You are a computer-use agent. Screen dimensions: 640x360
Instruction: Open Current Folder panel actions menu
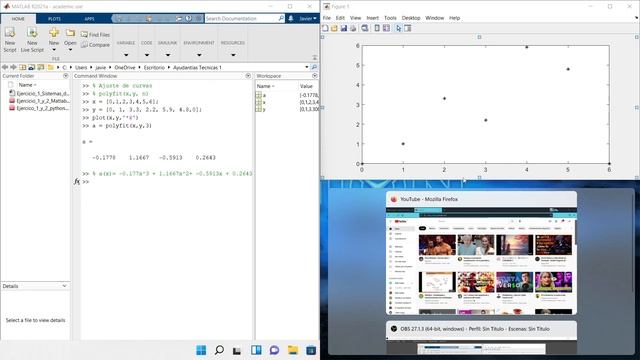[66, 76]
